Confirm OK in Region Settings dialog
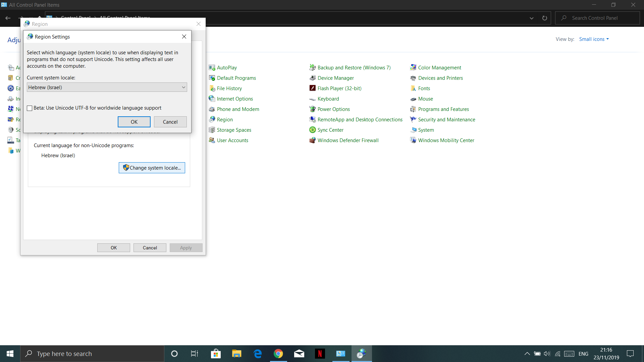This screenshot has width=644, height=362. tap(134, 122)
